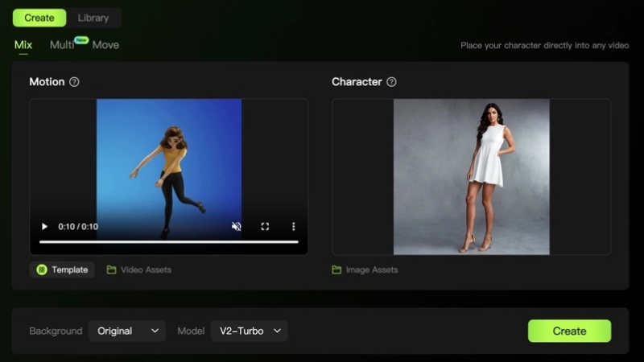Click the Video Assets folder icon
Image resolution: width=644 pixels, height=362 pixels.
(112, 269)
